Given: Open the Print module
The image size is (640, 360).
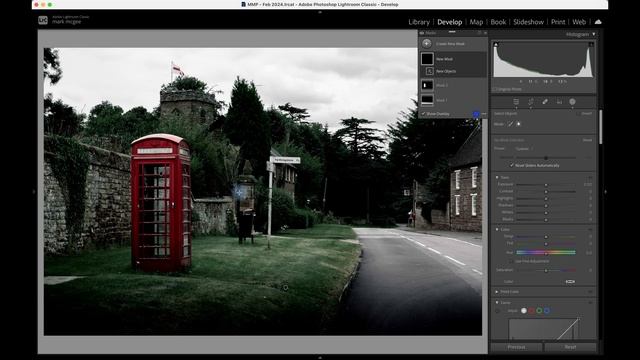Looking at the screenshot, I should point(558,22).
